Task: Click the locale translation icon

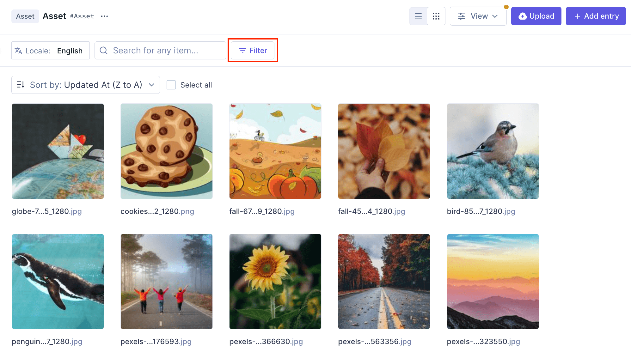Action: [18, 51]
